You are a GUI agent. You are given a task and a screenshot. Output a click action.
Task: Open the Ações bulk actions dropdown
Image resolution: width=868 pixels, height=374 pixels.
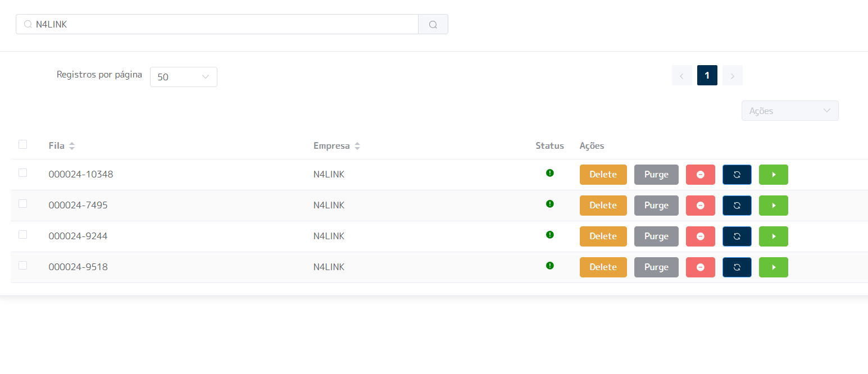pos(790,111)
